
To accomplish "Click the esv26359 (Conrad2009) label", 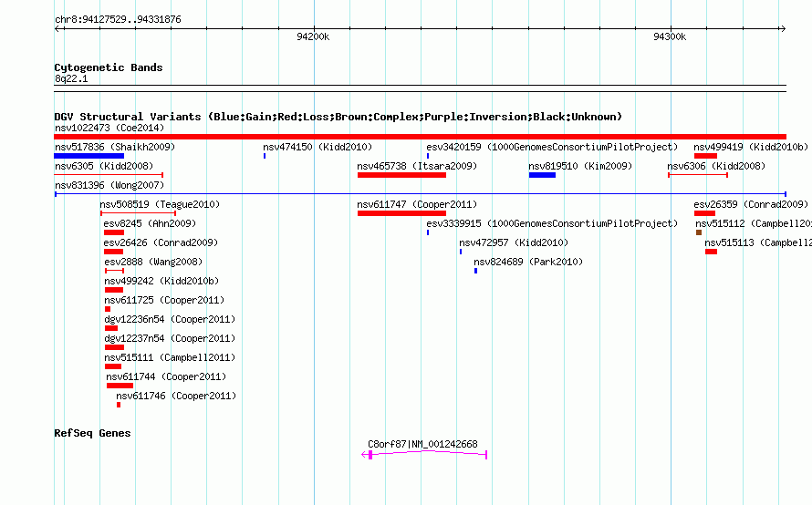I will [751, 204].
